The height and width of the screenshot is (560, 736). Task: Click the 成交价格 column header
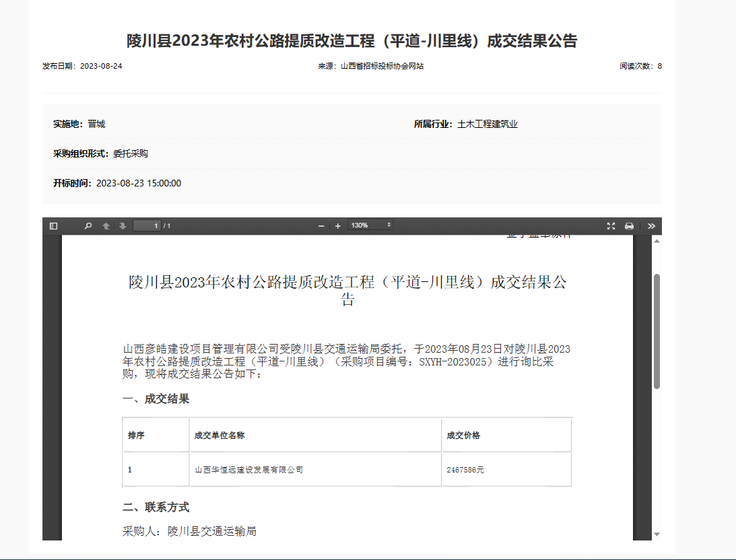pos(463,435)
